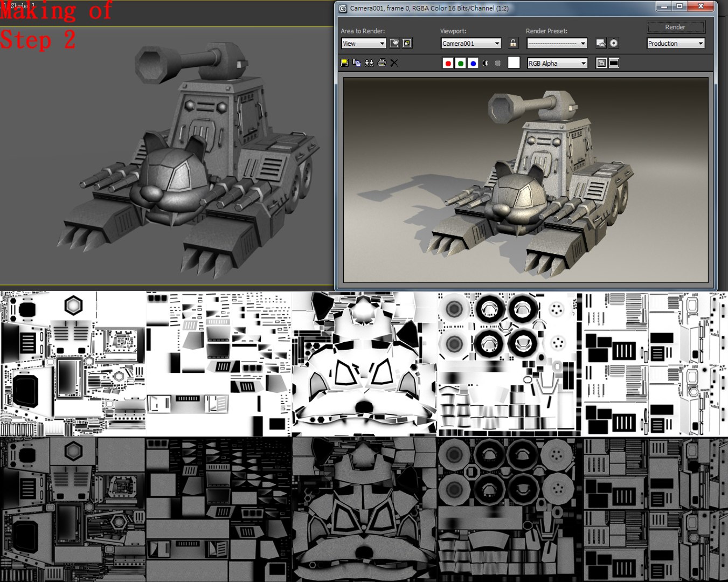
Task: Maximize the Rendered Frame Window
Action: pos(680,6)
